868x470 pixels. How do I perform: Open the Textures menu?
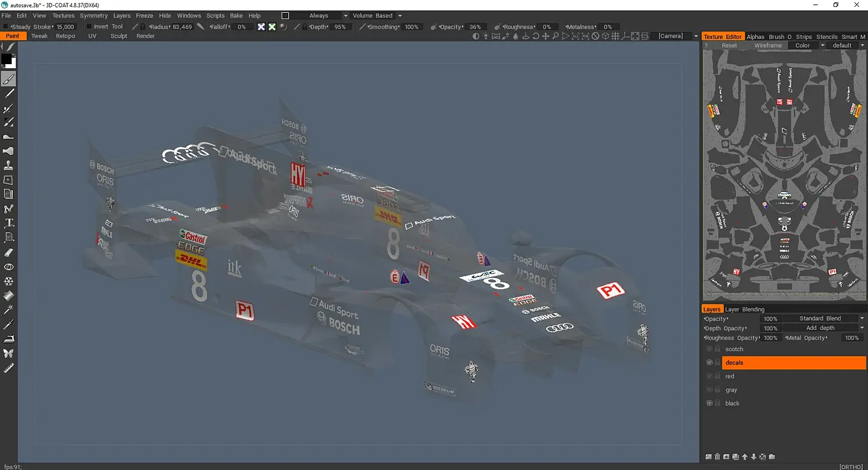(64, 16)
